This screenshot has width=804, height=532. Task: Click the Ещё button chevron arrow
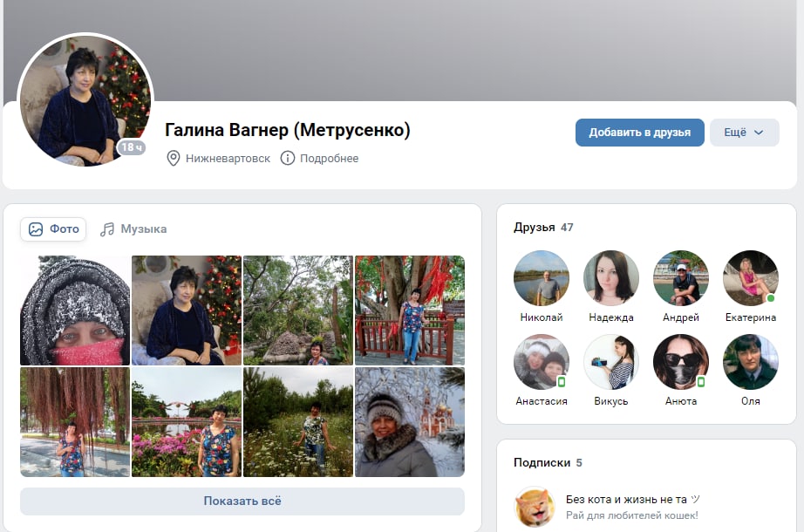[759, 133]
